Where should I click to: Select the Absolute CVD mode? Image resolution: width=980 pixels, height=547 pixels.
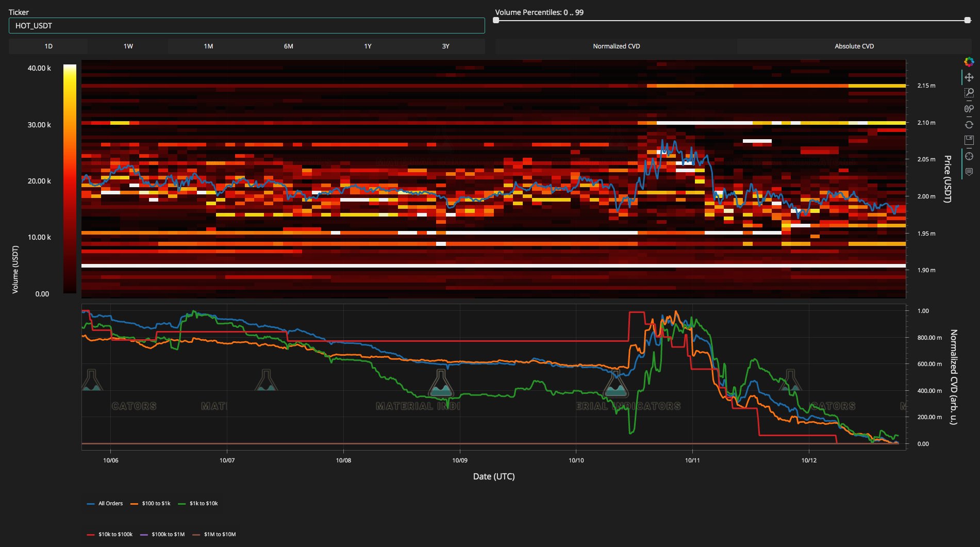[854, 46]
